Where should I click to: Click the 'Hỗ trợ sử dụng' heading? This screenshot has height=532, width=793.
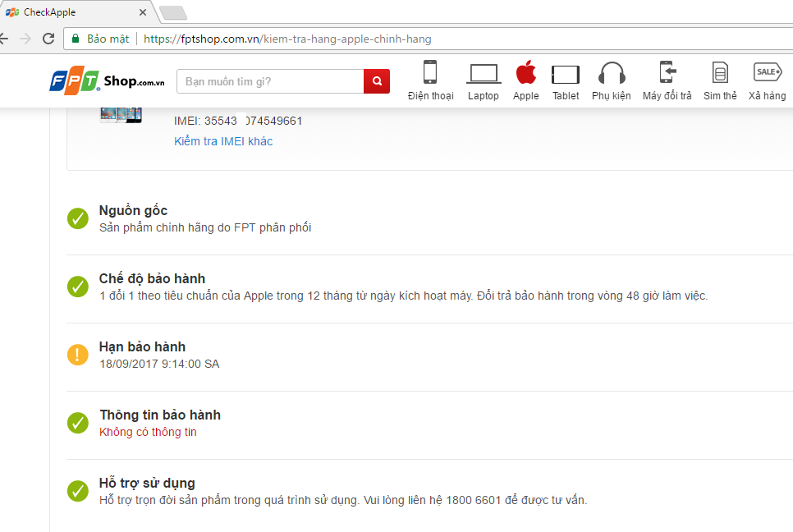pyautogui.click(x=147, y=484)
